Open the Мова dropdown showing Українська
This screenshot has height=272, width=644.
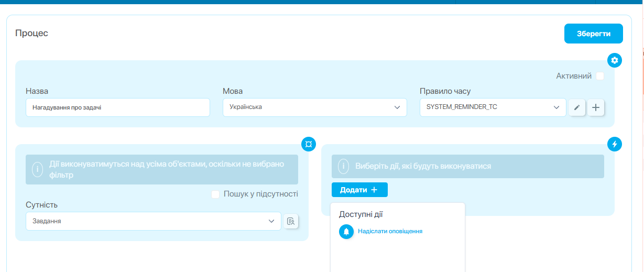point(315,107)
